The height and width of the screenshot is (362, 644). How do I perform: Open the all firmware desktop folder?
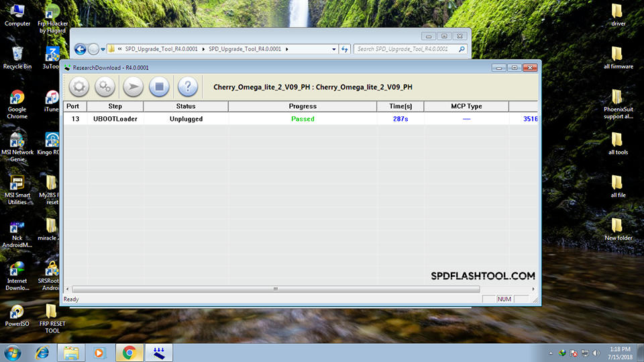618,57
